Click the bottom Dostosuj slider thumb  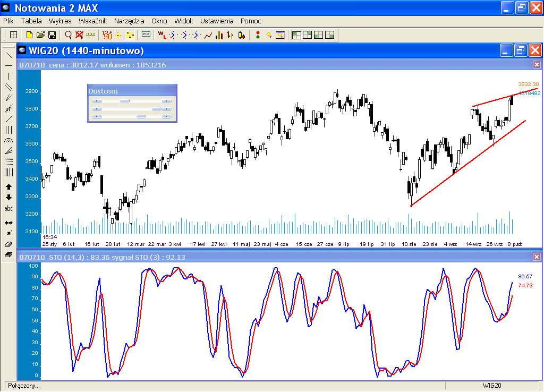pos(141,116)
